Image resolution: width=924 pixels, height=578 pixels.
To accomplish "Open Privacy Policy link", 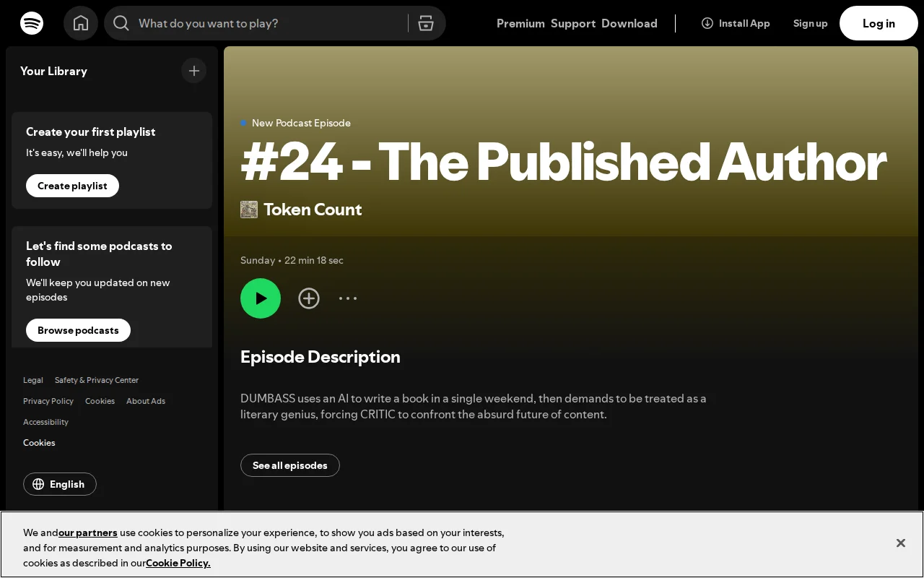I will [48, 401].
